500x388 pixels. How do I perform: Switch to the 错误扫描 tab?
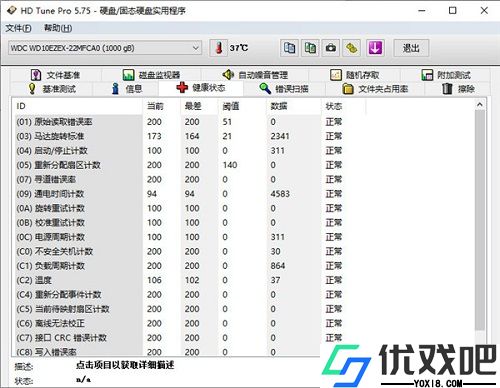[x=284, y=89]
